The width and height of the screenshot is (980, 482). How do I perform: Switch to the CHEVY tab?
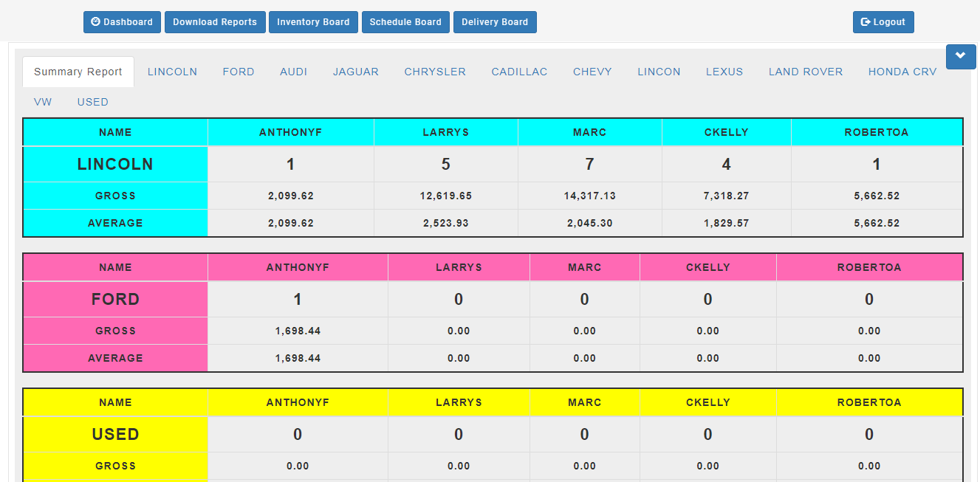592,72
